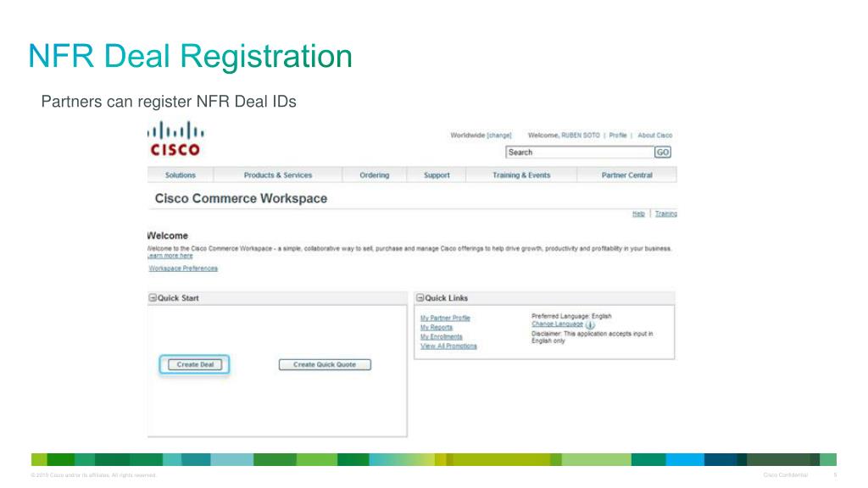Click the NFR Deal Registration title
This screenshot has width=868, height=488.
(190, 56)
